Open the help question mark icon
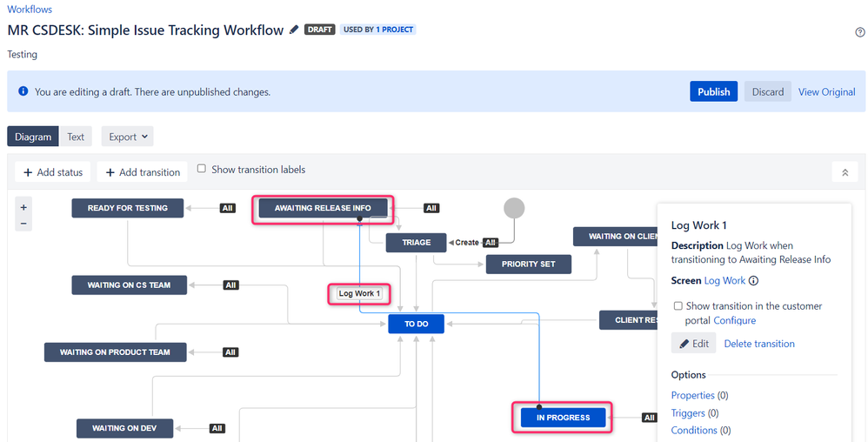868x442 pixels. (x=859, y=32)
